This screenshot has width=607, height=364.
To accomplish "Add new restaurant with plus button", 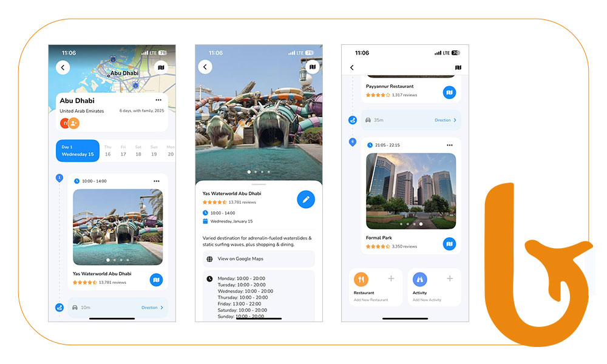I will click(x=391, y=278).
